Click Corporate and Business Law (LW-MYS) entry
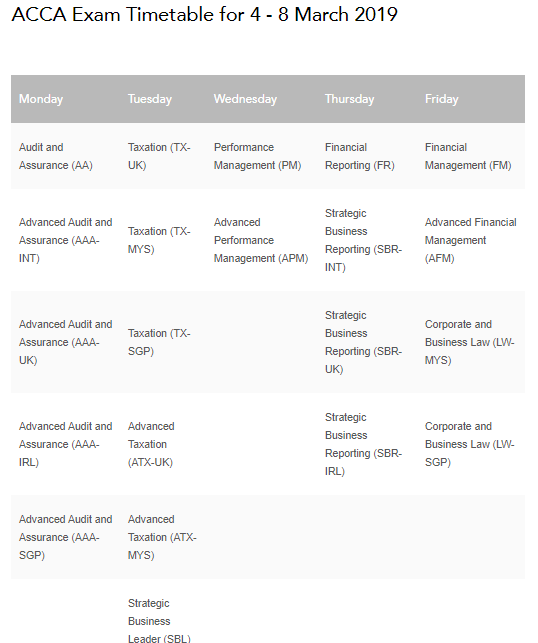The image size is (538, 643). click(x=470, y=342)
